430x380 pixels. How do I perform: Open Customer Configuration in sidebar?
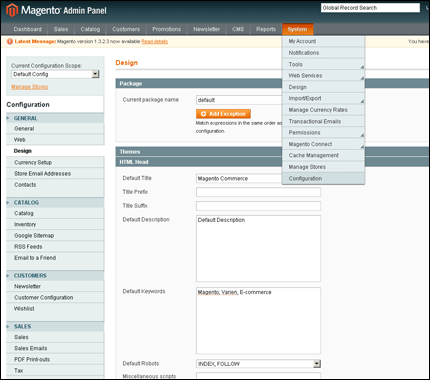pos(55,297)
